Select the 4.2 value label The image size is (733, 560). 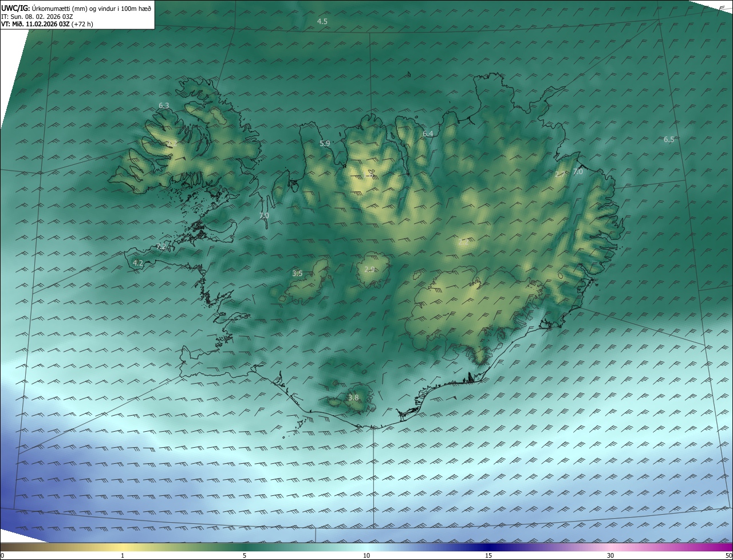tap(138, 263)
